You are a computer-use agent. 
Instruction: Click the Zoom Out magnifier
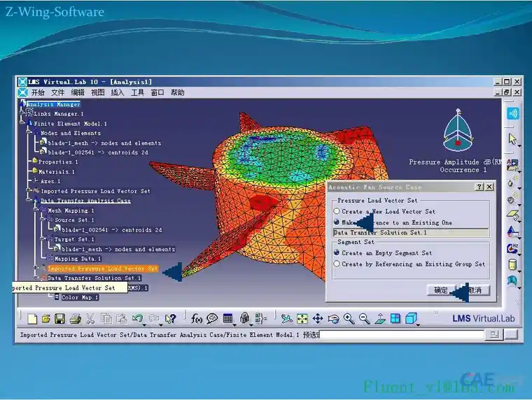pyautogui.click(x=365, y=319)
